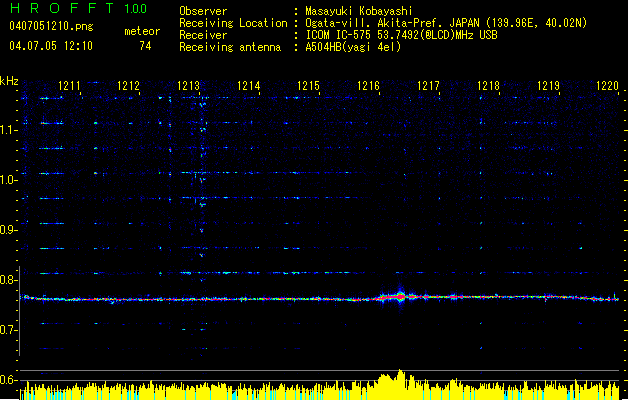Click the 1214 time axis marker
Screen dimensions: 629x400
click(x=249, y=86)
